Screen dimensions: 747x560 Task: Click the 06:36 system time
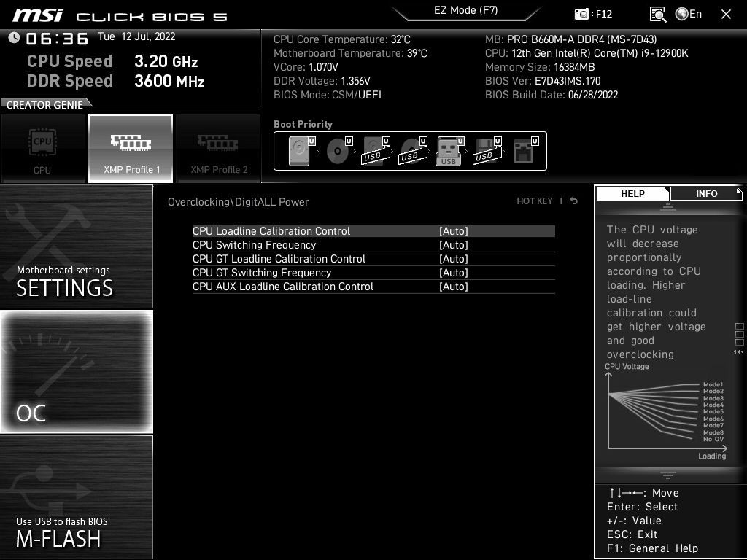click(x=57, y=38)
